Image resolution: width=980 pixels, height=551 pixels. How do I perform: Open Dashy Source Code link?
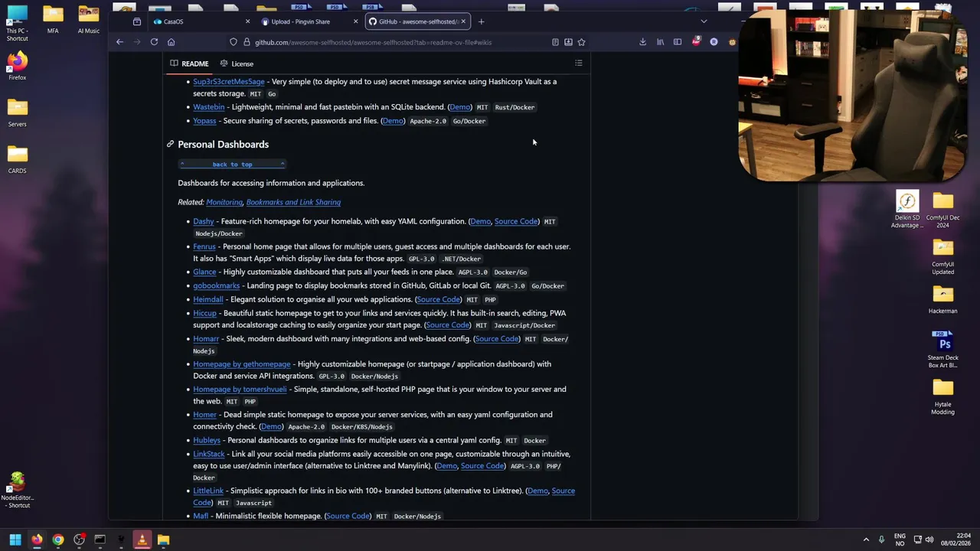coord(516,221)
